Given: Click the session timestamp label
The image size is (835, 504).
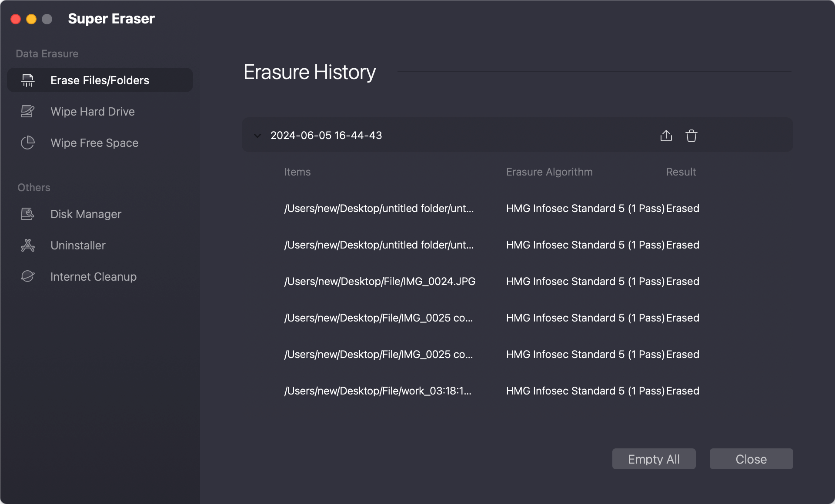Looking at the screenshot, I should pos(326,135).
